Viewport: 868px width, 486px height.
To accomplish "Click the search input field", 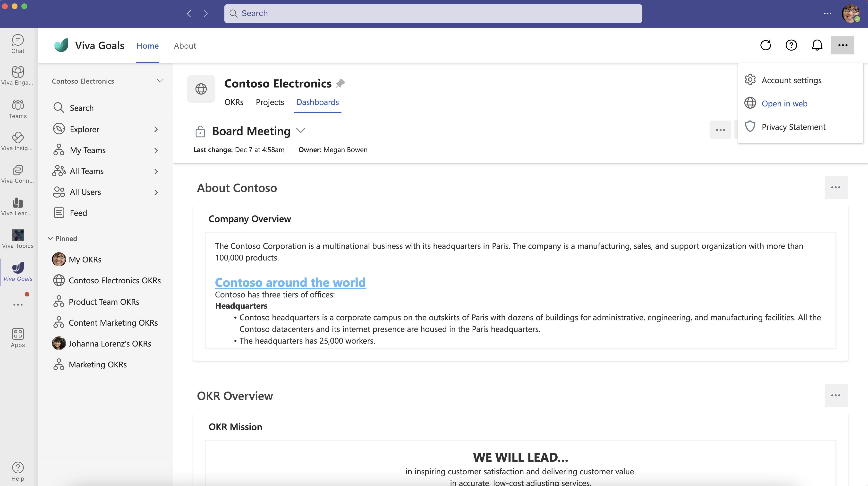I will [434, 13].
